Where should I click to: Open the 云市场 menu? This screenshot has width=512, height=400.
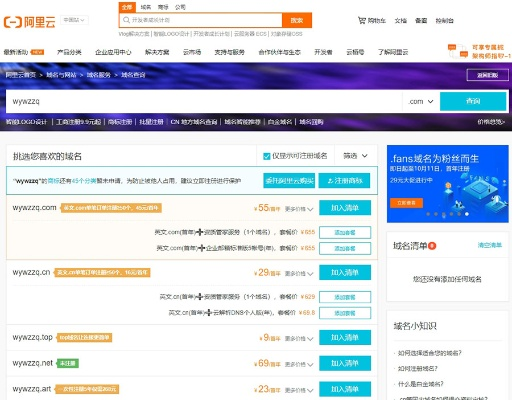(192, 52)
